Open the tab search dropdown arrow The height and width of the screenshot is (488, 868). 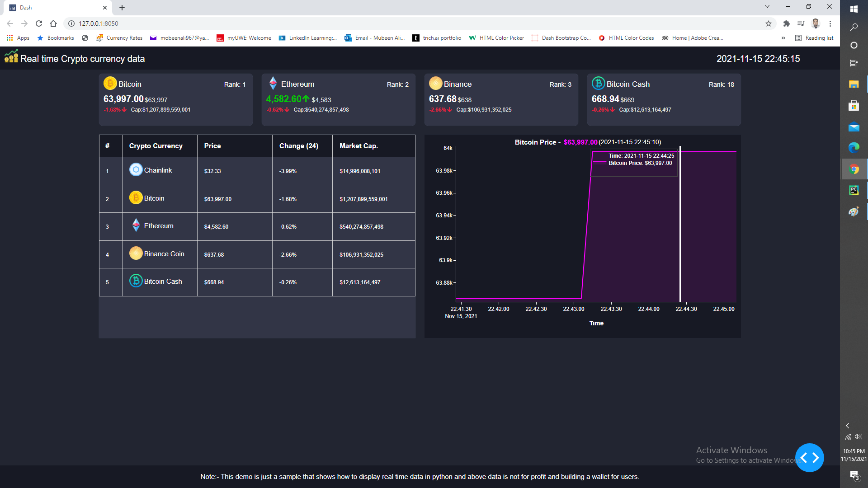(x=767, y=7)
